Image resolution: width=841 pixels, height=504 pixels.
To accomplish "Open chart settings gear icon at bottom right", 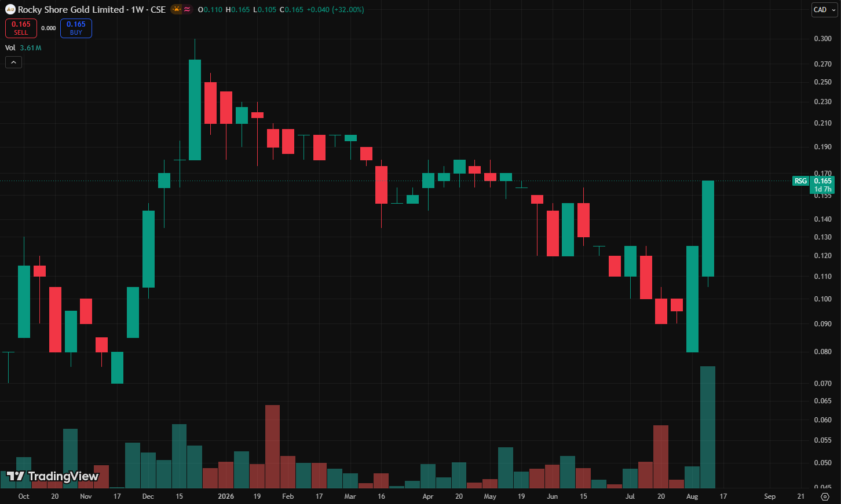I will click(825, 496).
